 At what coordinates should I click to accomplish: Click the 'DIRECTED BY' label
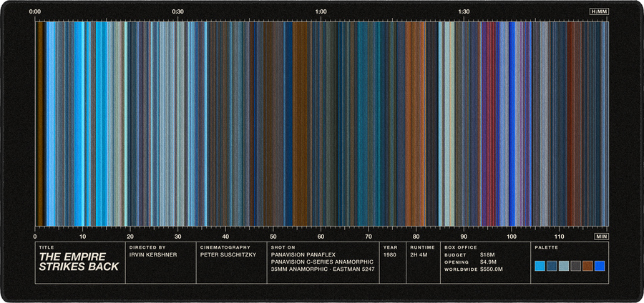pyautogui.click(x=147, y=248)
